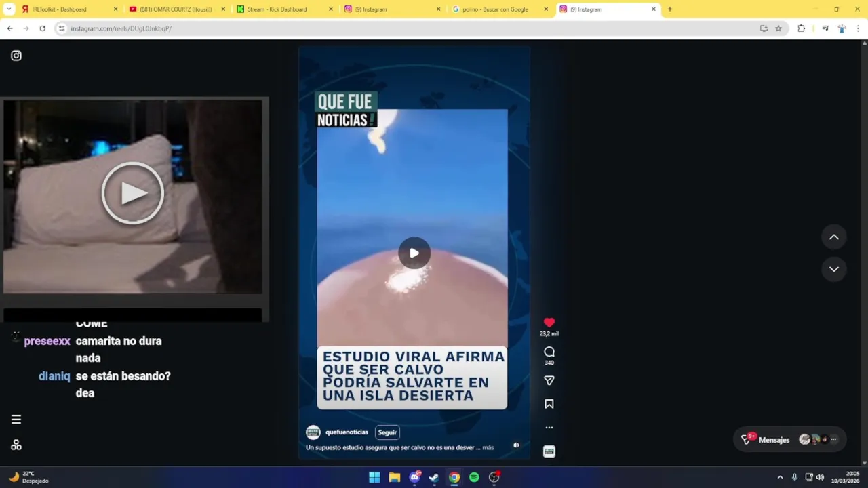
Task: Follow quefuenoticias with the Seguir button
Action: [x=387, y=432]
